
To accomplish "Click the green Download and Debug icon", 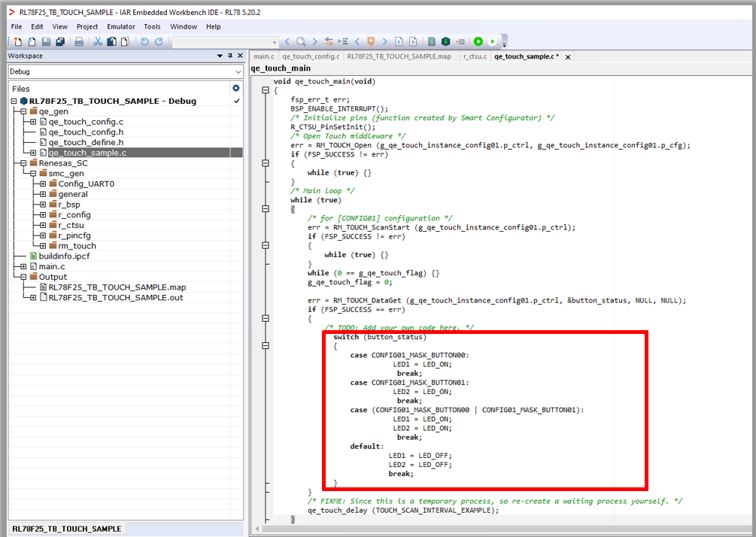I will point(478,42).
